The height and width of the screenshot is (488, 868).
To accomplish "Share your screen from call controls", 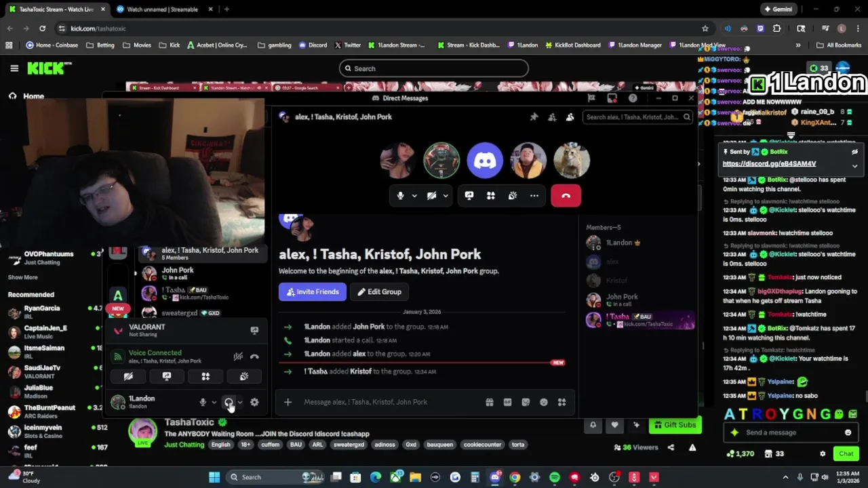I will point(469,196).
